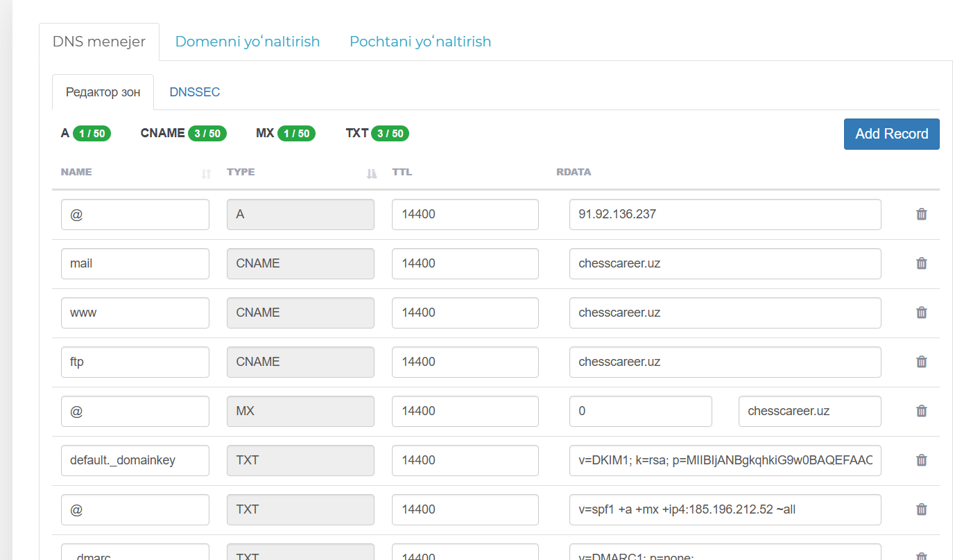Click the MX priority field showing 0
955x560 pixels.
point(640,411)
